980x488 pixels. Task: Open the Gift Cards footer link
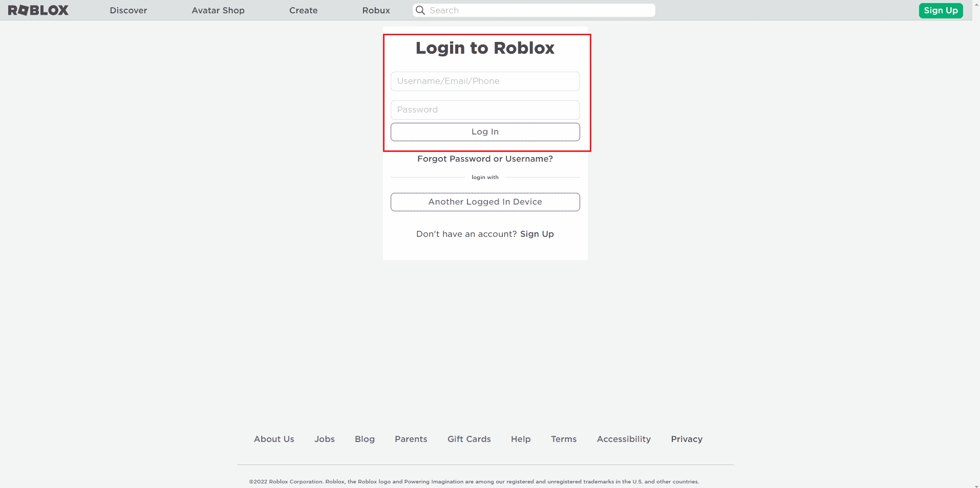coord(469,439)
